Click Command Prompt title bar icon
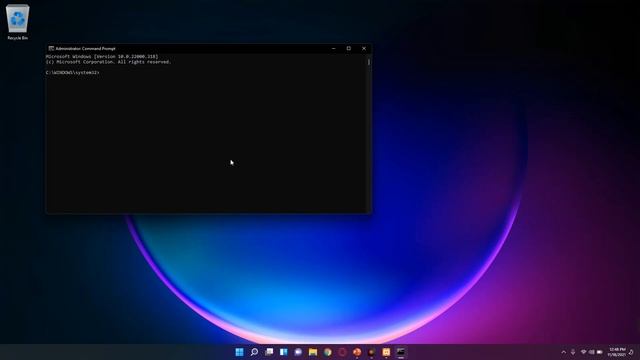The width and height of the screenshot is (640, 360). click(51, 49)
